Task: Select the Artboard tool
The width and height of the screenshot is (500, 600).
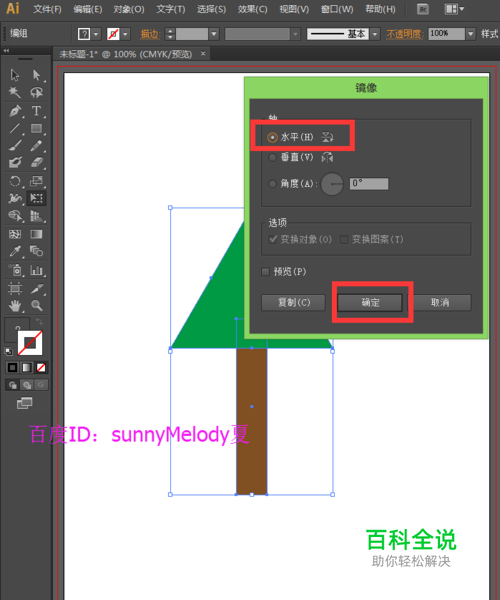Action: [15, 288]
